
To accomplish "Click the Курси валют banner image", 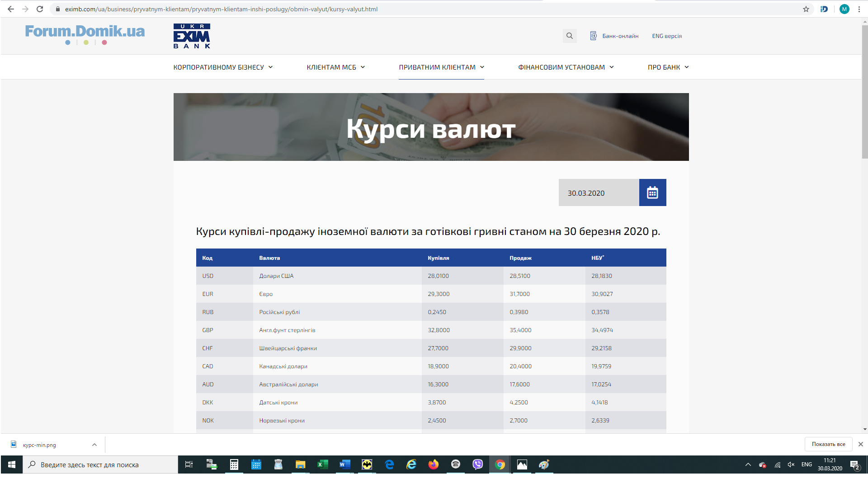I will [431, 127].
